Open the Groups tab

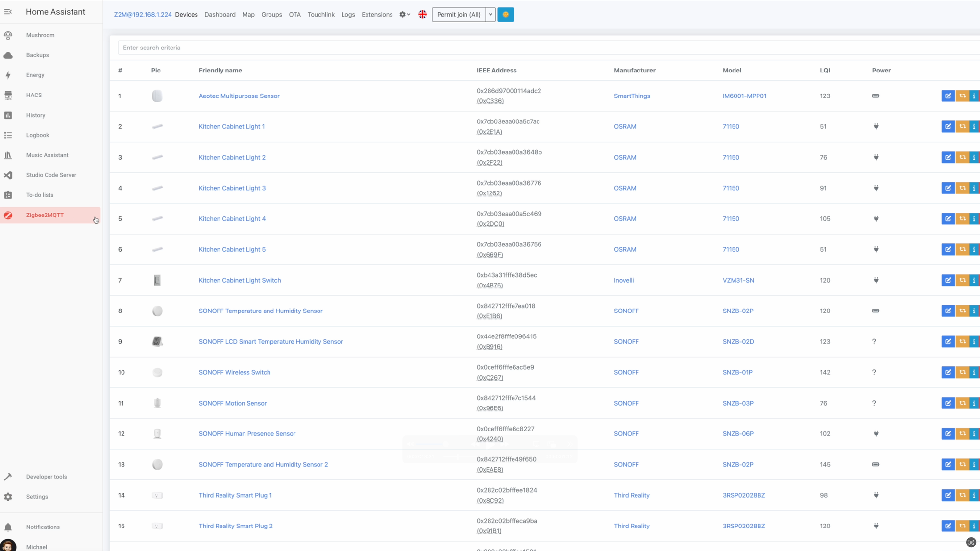point(271,15)
